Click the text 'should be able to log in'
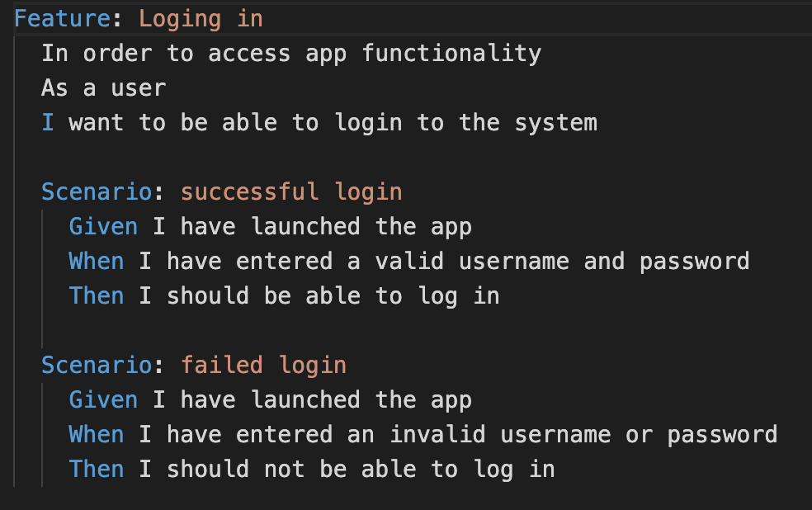812x510 pixels. (333, 297)
